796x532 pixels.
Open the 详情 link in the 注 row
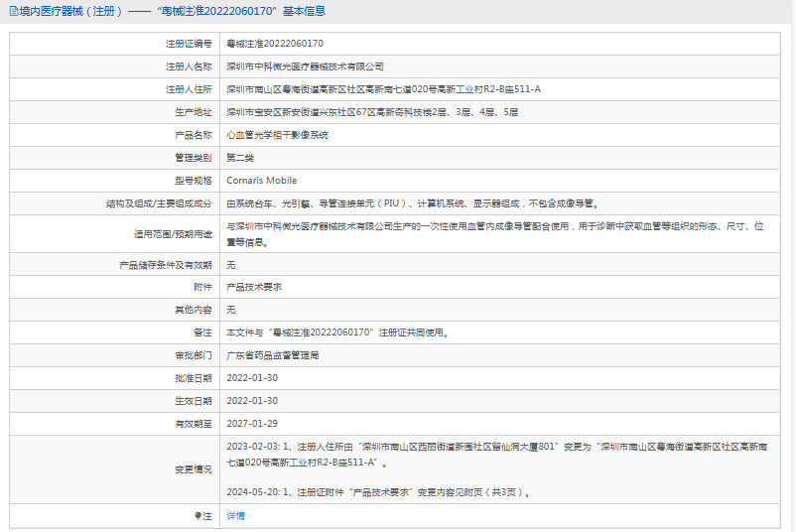click(235, 516)
